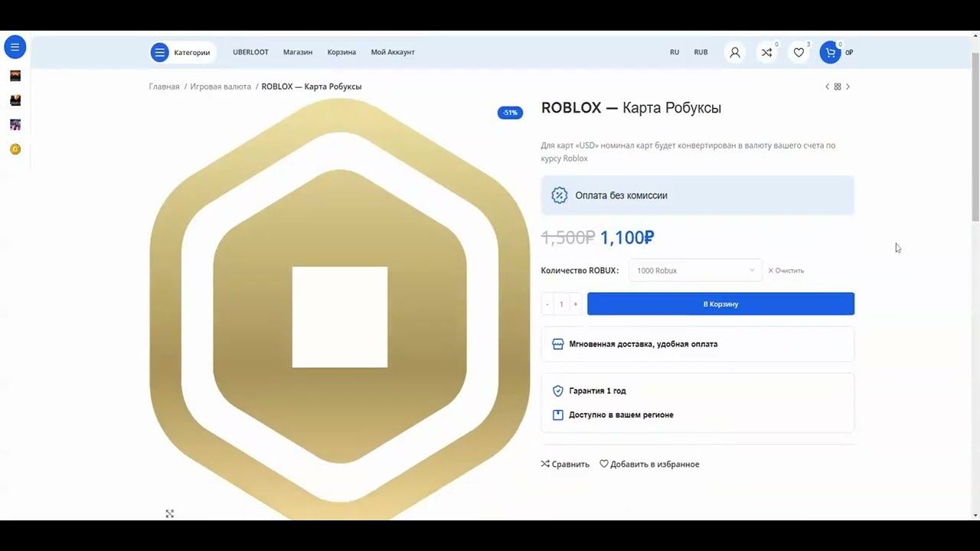The height and width of the screenshot is (551, 980).
Task: Go to UBERLOOT nav link
Action: click(x=250, y=52)
